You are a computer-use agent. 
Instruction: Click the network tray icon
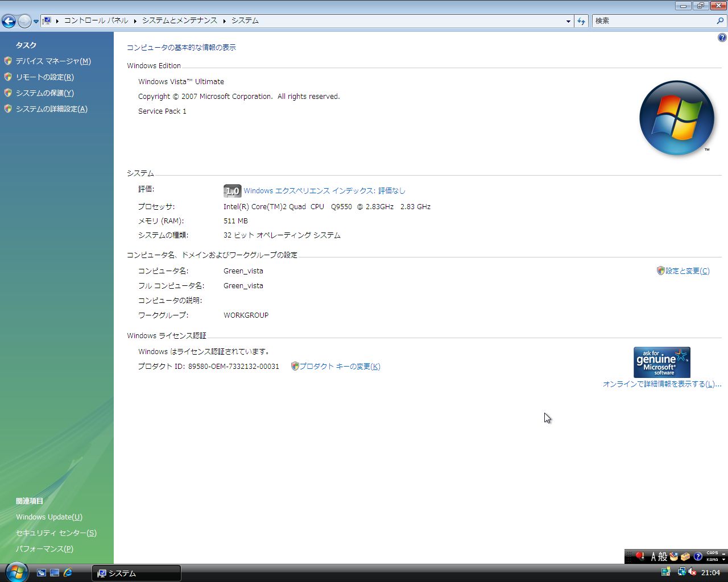coord(681,572)
